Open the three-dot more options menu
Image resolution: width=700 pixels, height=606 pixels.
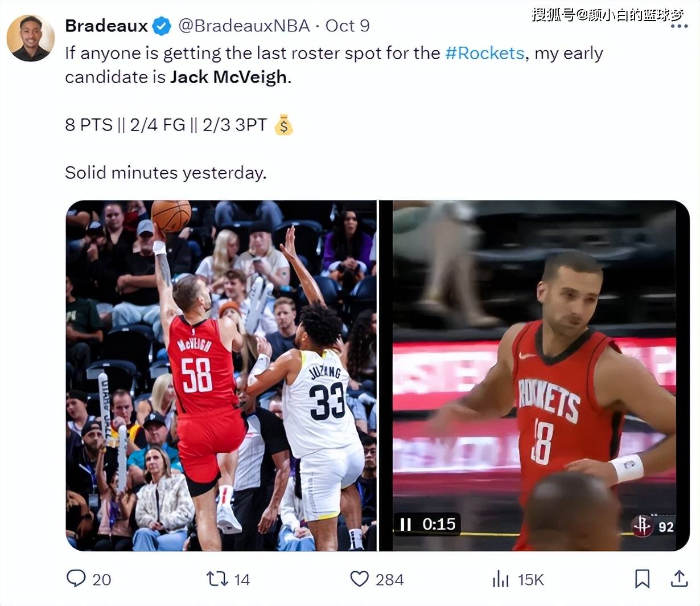[x=679, y=26]
